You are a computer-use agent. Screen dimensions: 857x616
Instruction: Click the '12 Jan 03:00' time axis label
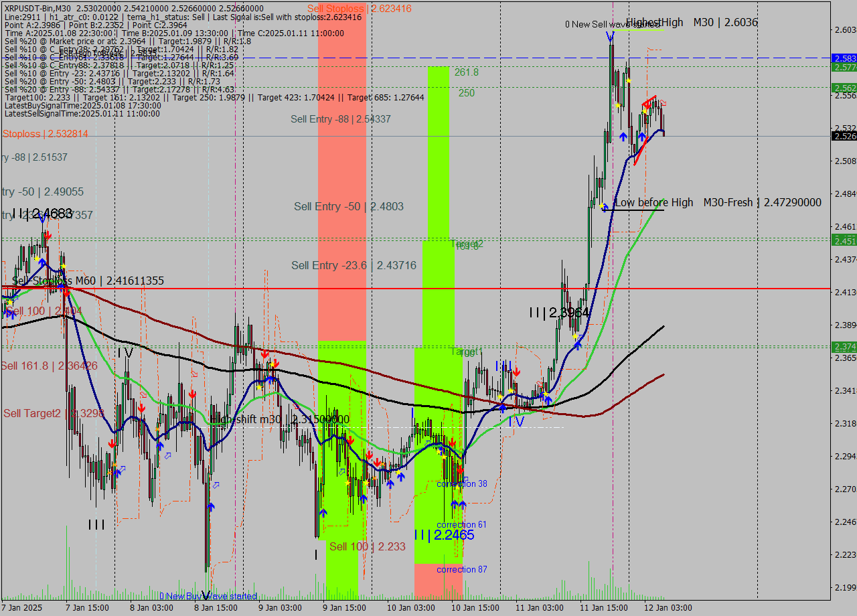point(668,608)
